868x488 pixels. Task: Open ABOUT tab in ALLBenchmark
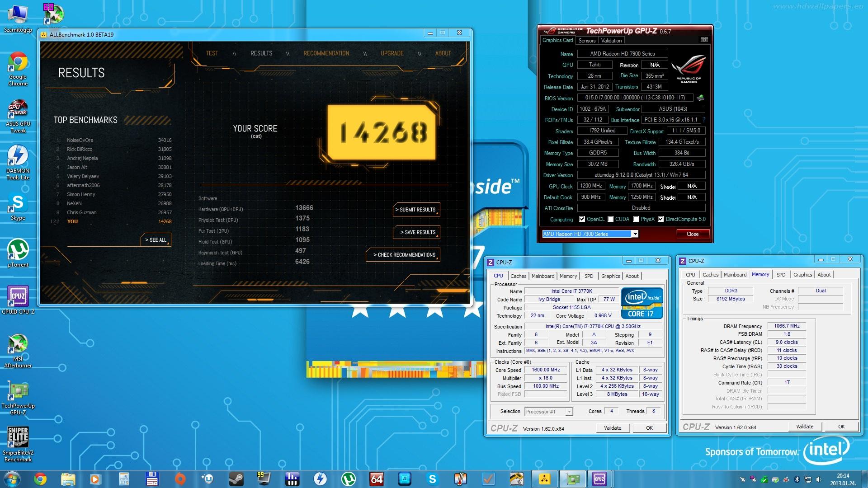pyautogui.click(x=443, y=53)
